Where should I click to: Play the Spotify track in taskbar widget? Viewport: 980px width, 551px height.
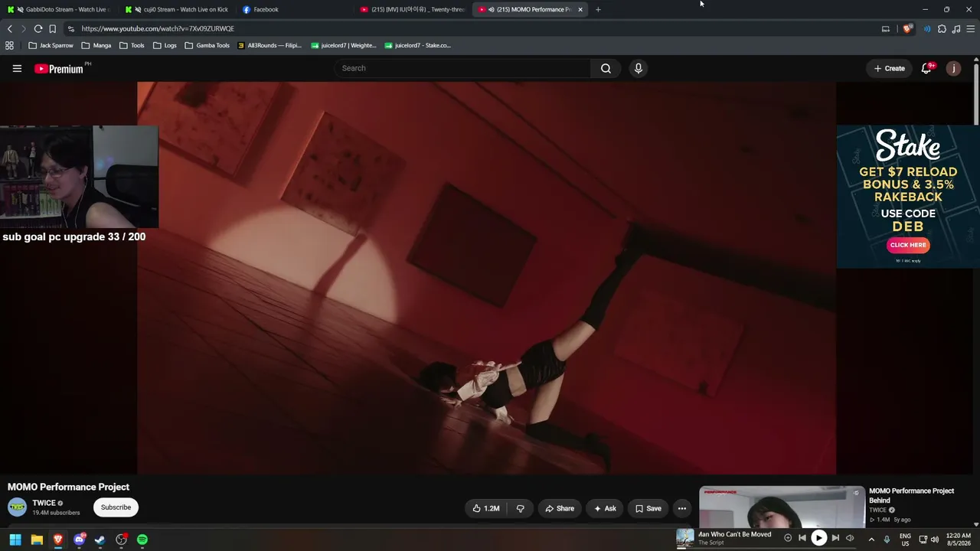pyautogui.click(x=818, y=538)
